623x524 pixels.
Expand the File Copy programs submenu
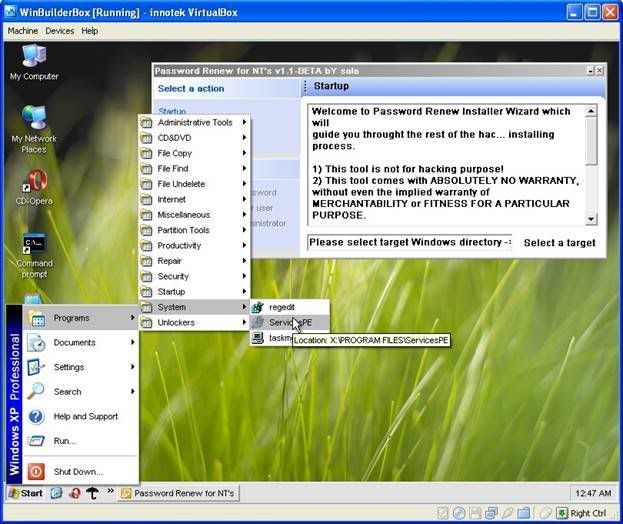[194, 153]
